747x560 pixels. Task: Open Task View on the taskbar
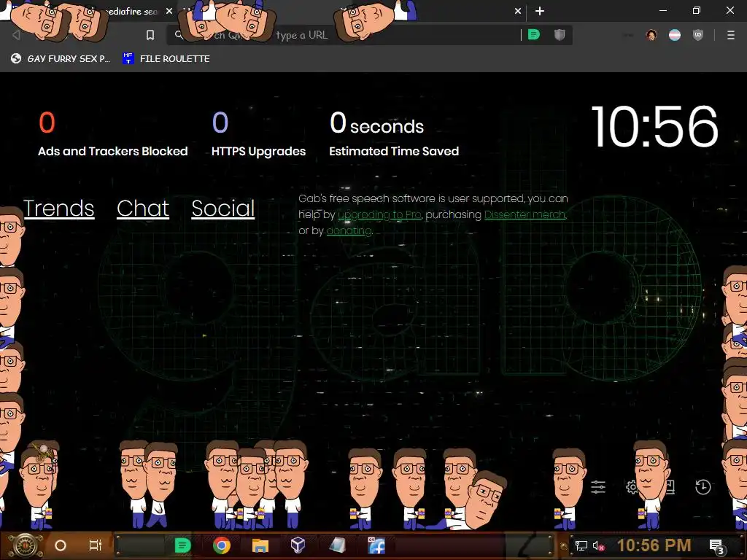96,545
